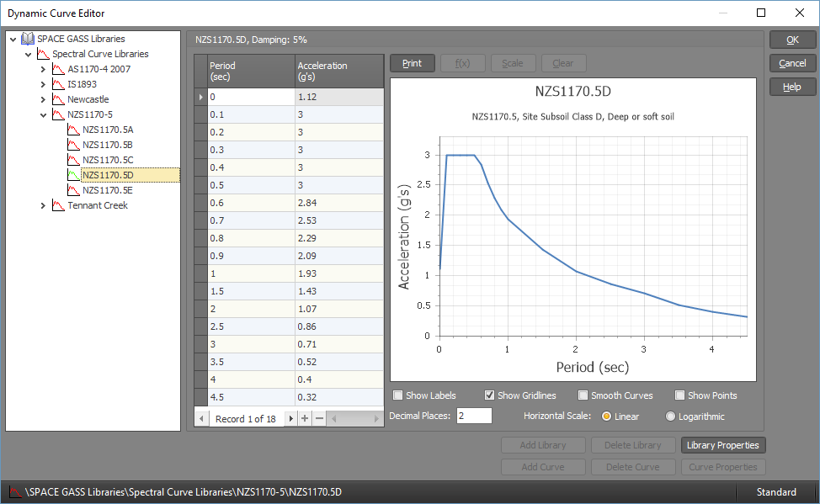Click the Standard label in status bar

point(776,492)
